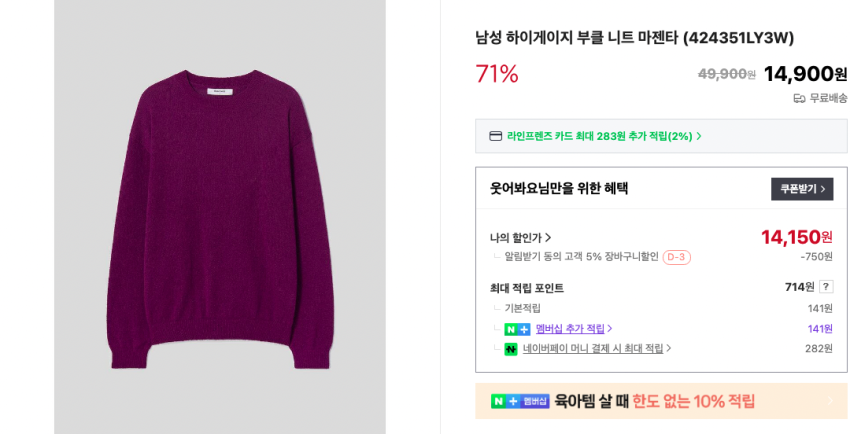Screen dimensions: 850x434
Task: Click the 최대 적립 포인트 heading
Action: coord(526,288)
